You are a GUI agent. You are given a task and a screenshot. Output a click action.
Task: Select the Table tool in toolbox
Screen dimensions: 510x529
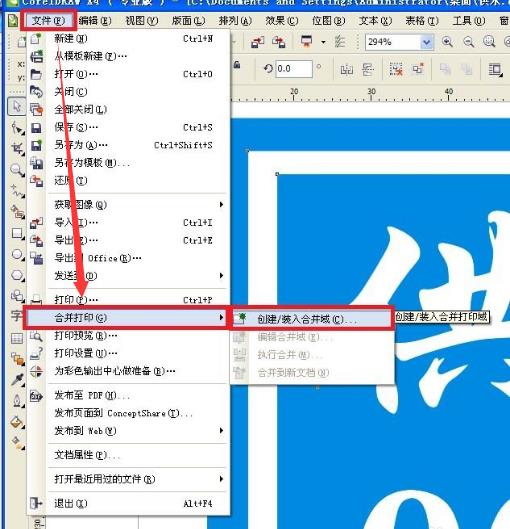coord(17,338)
